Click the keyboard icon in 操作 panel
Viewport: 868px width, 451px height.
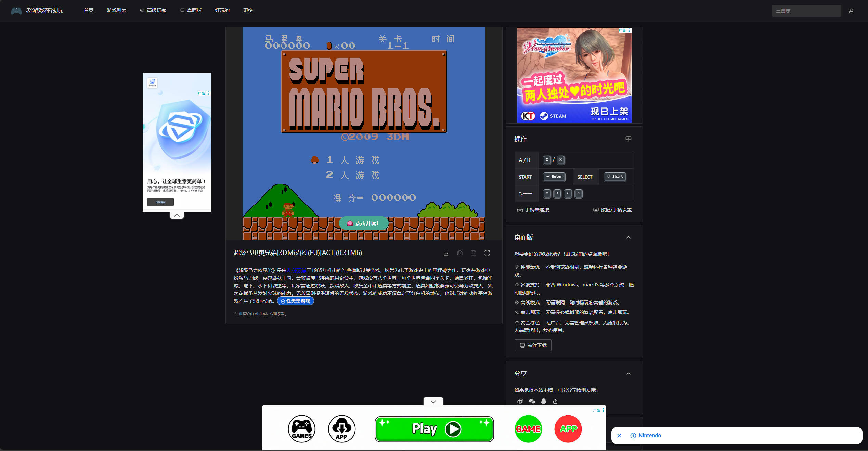[629, 139]
